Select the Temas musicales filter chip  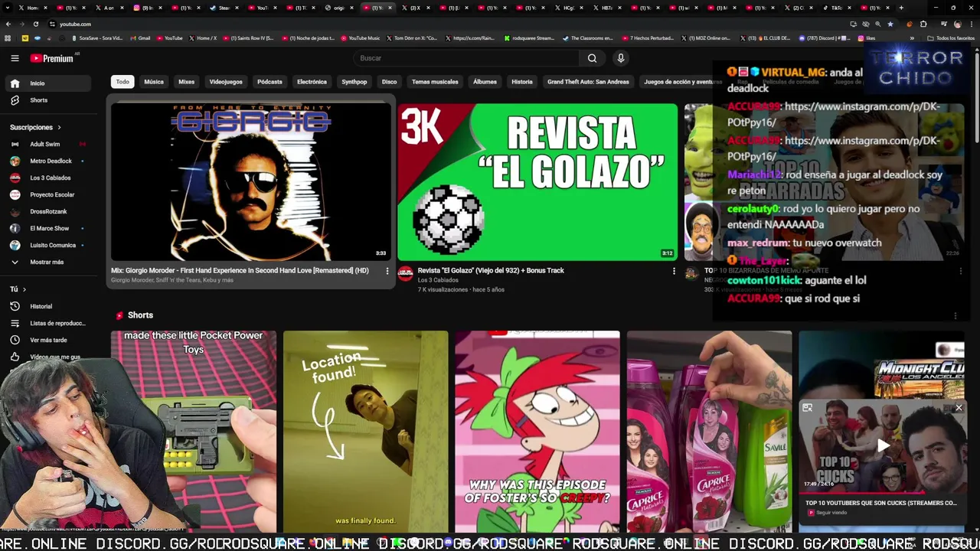[x=435, y=82]
